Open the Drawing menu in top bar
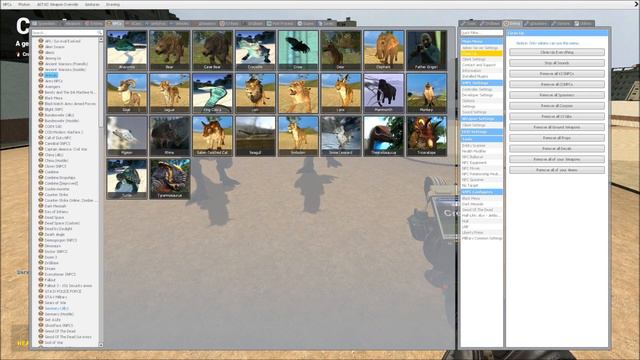Image resolution: width=640 pixels, height=360 pixels. tap(113, 4)
